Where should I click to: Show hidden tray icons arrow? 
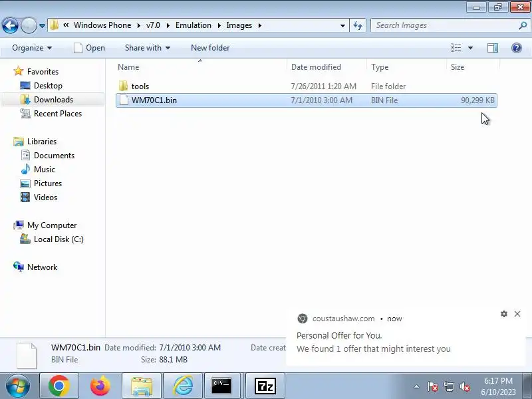(417, 386)
